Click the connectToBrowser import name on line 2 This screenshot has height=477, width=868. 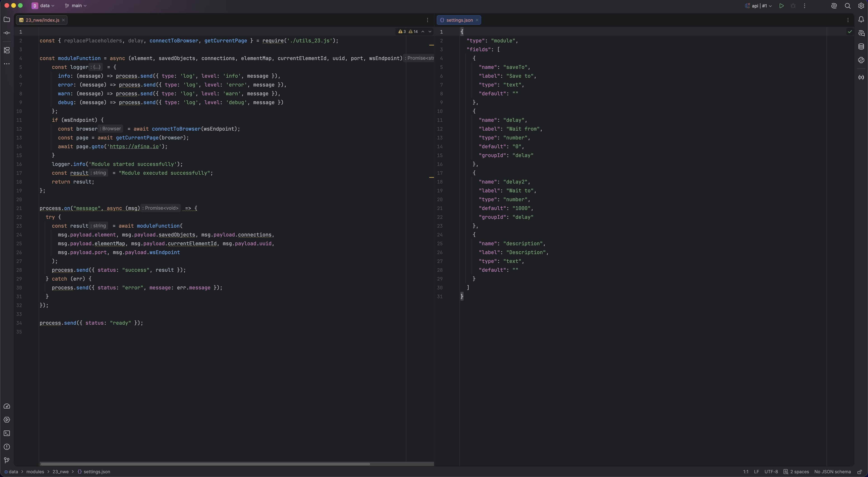pyautogui.click(x=174, y=41)
